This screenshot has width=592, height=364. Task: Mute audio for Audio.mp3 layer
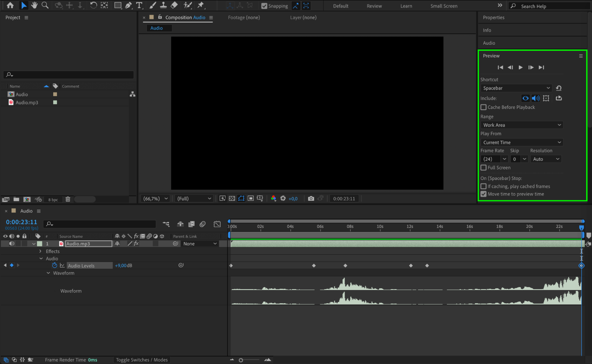click(12, 244)
